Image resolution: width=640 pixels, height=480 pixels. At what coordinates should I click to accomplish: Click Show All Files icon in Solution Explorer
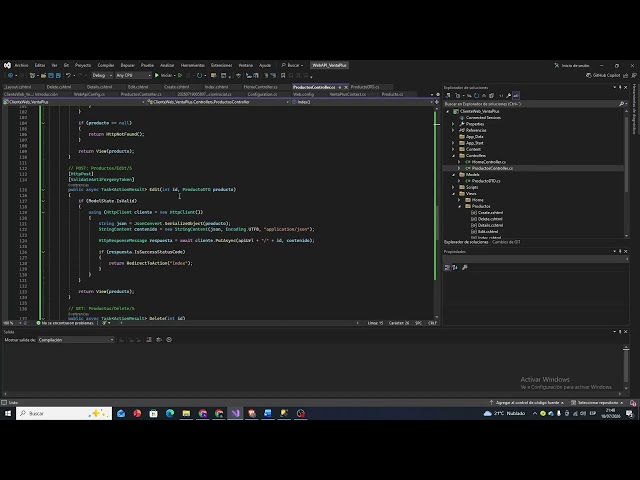pyautogui.click(x=491, y=96)
